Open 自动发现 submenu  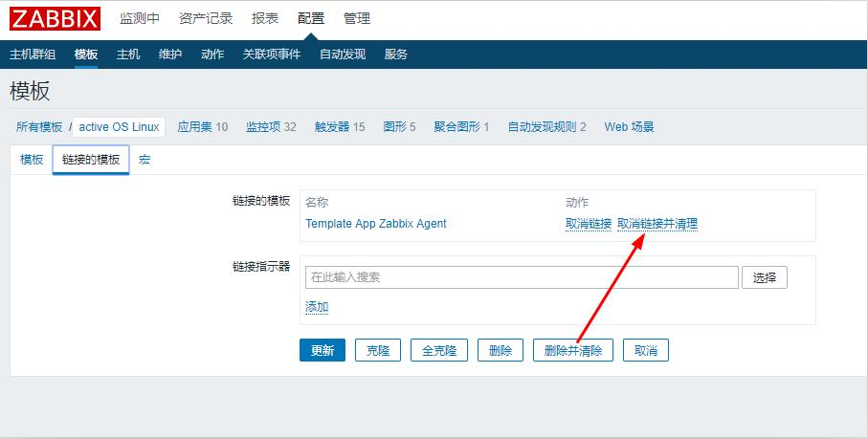343,55
